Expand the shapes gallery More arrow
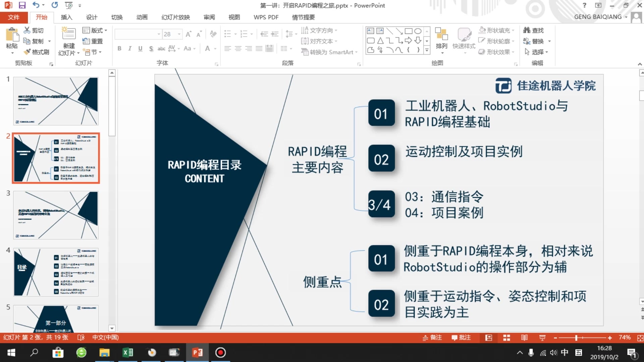The height and width of the screenshot is (362, 644). [427, 50]
